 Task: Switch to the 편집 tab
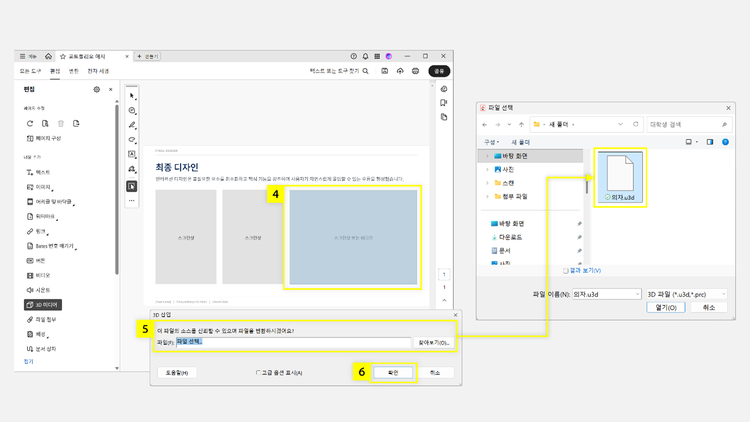(55, 71)
